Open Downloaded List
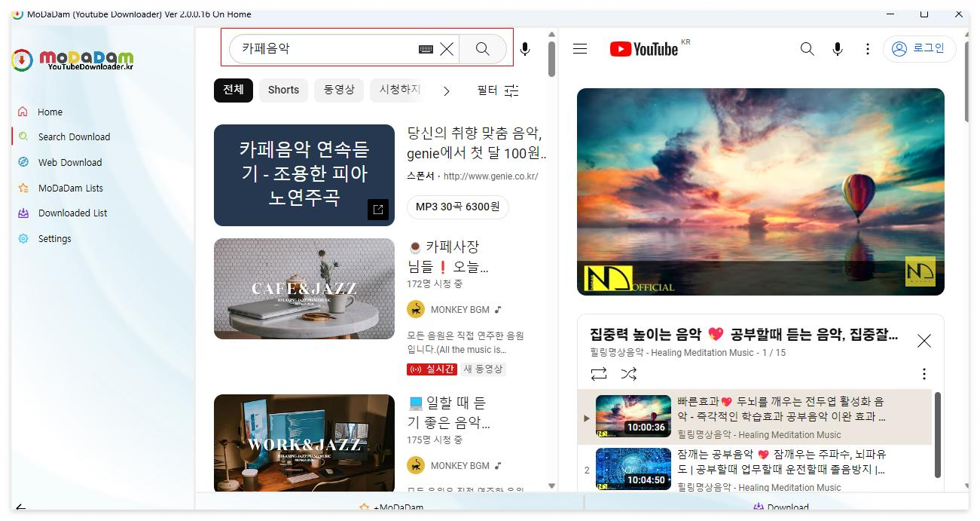 pyautogui.click(x=73, y=213)
